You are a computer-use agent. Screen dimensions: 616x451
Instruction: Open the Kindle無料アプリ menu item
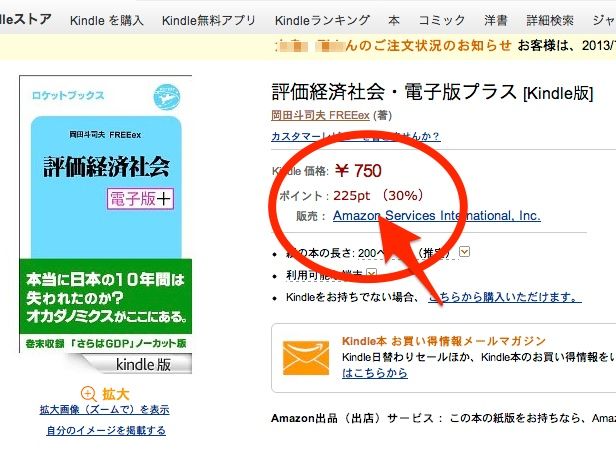click(209, 20)
